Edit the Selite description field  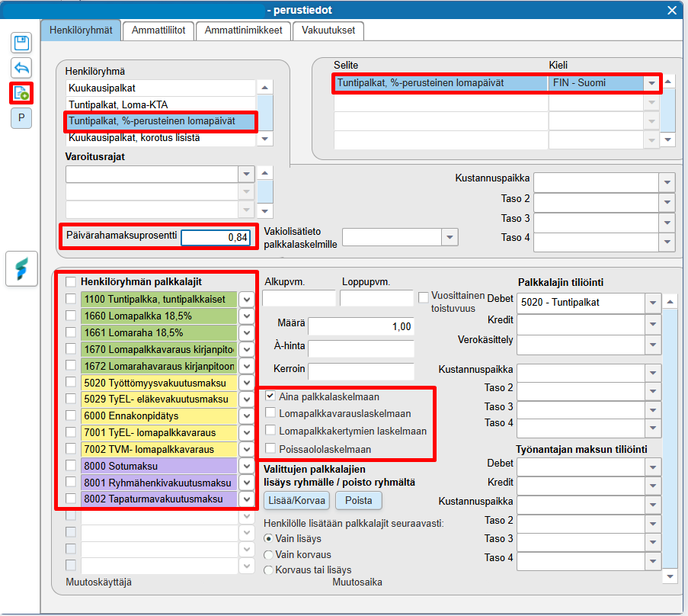click(440, 83)
